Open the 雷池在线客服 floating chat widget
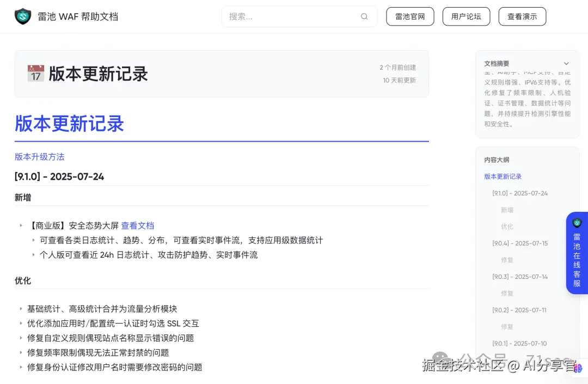This screenshot has width=588, height=384. (x=576, y=254)
